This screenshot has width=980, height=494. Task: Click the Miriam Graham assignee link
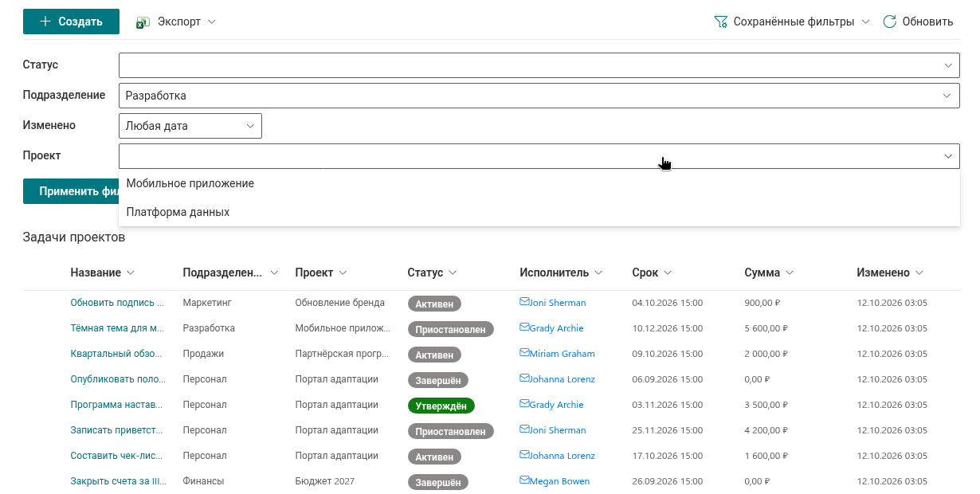562,354
